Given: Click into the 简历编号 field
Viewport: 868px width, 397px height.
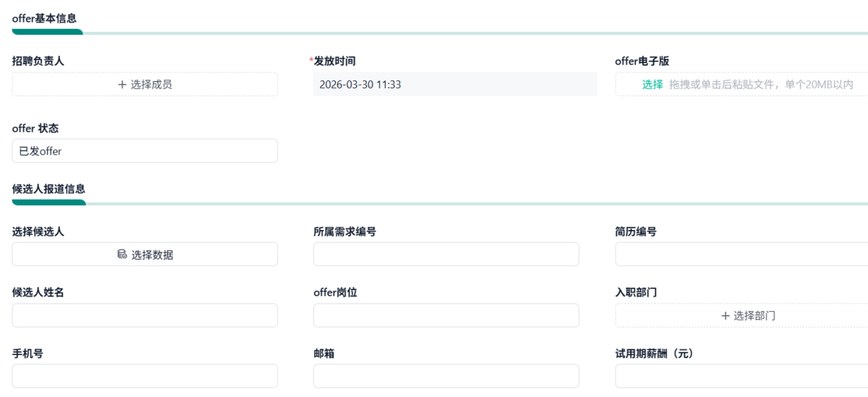Looking at the screenshot, I should pyautogui.click(x=741, y=255).
